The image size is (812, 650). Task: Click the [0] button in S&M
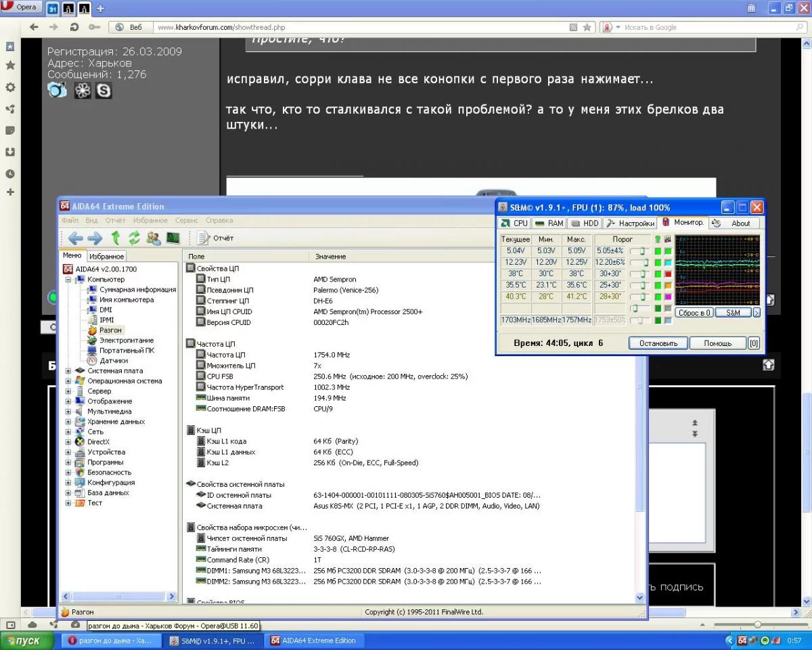[754, 343]
